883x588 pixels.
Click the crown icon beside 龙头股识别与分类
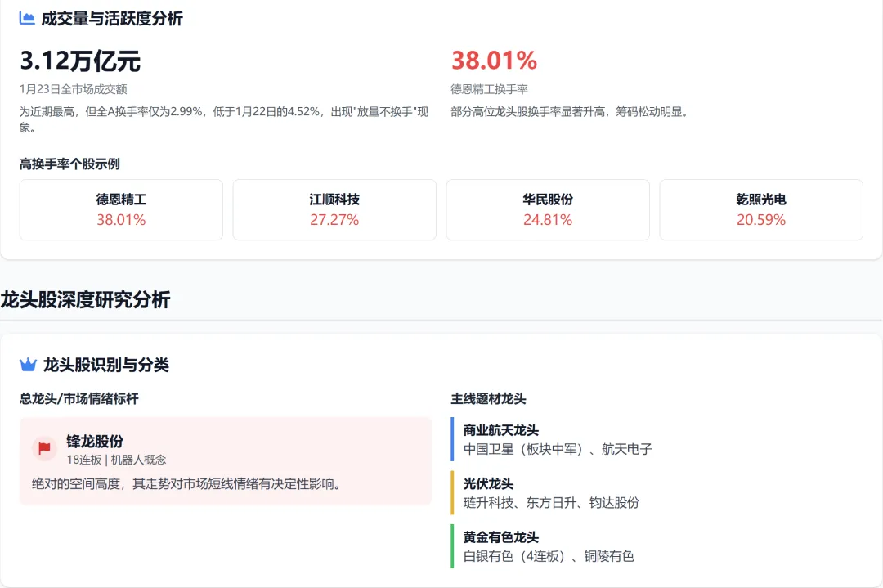[28, 365]
